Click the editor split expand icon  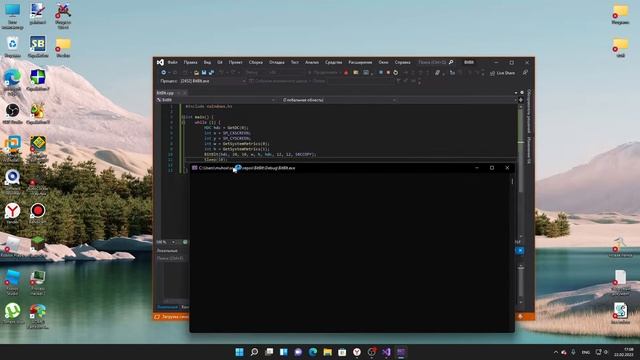click(520, 100)
